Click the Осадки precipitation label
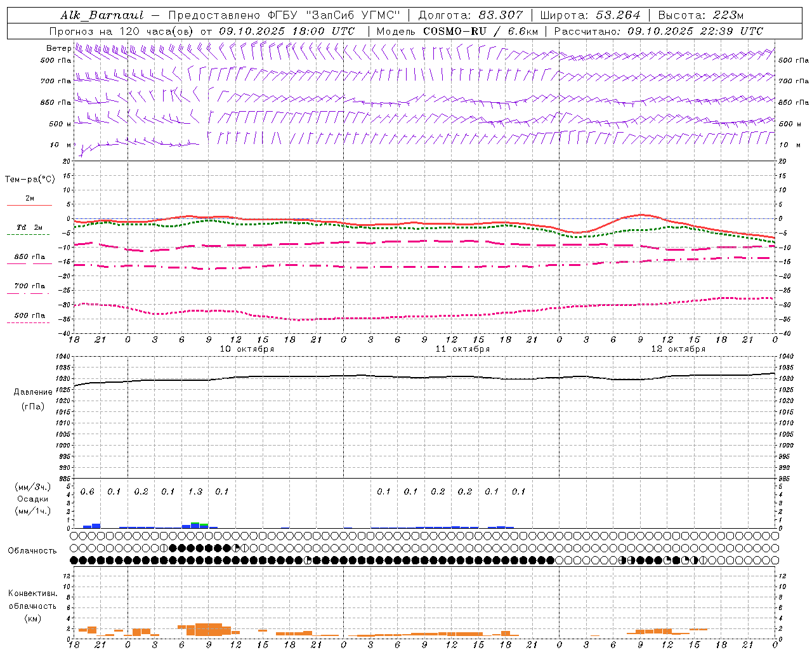Viewport: 812px width, 650px height. point(32,499)
